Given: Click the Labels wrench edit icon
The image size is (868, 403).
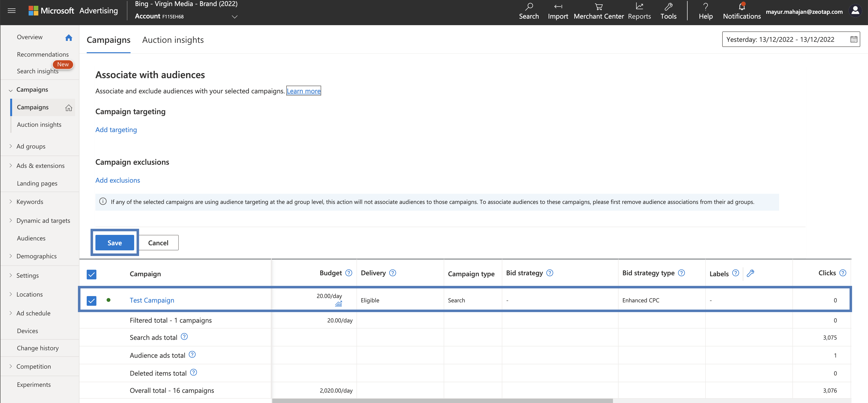Looking at the screenshot, I should tap(750, 273).
